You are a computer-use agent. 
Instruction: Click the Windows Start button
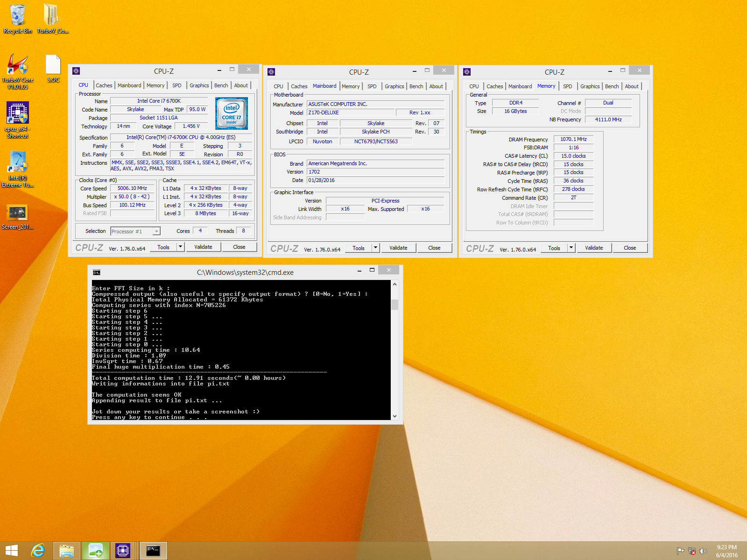tap(12, 551)
